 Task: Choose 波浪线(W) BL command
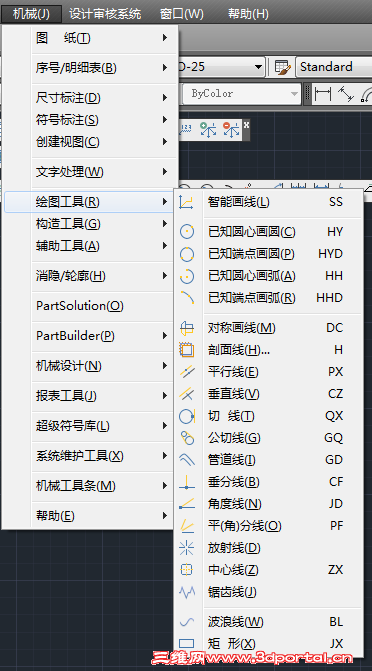click(x=269, y=622)
